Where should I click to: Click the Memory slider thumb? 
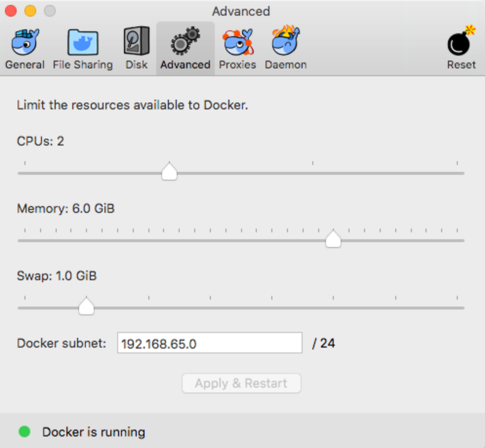(333, 239)
